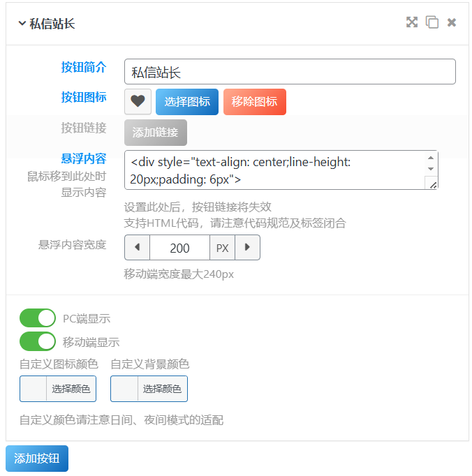Screen dimensions: 472x476
Task: Click the 200 width value field
Action: (180, 247)
